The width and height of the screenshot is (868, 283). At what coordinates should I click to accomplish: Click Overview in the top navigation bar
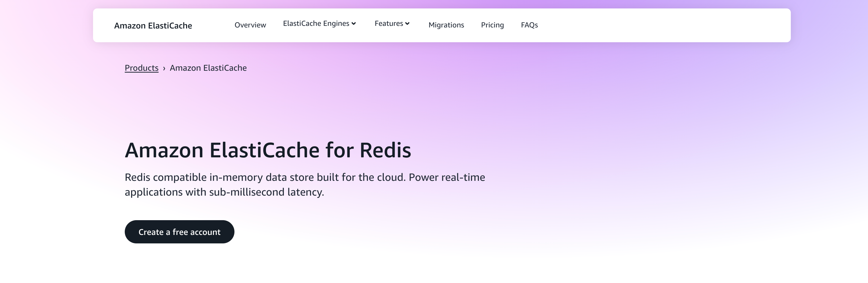250,25
